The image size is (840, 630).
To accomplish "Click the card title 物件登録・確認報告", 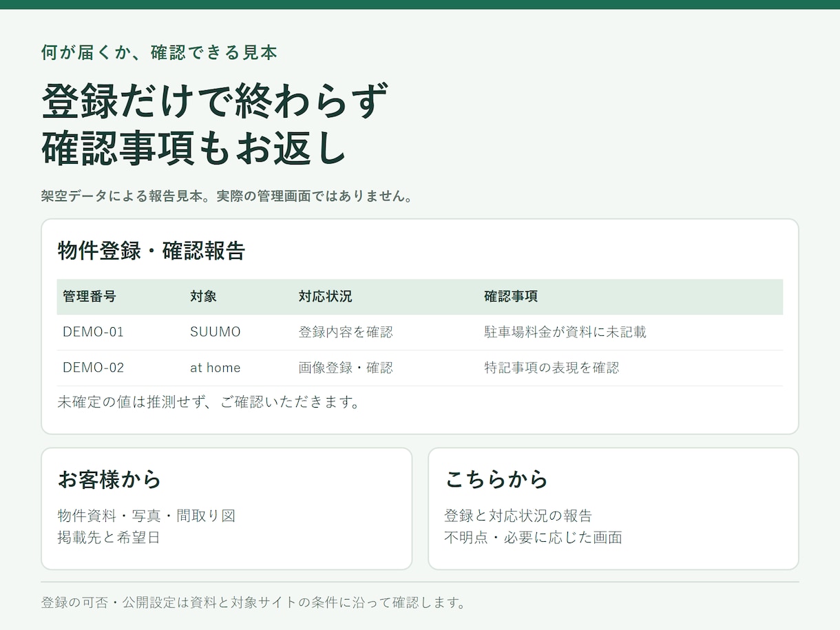I will coord(151,251).
